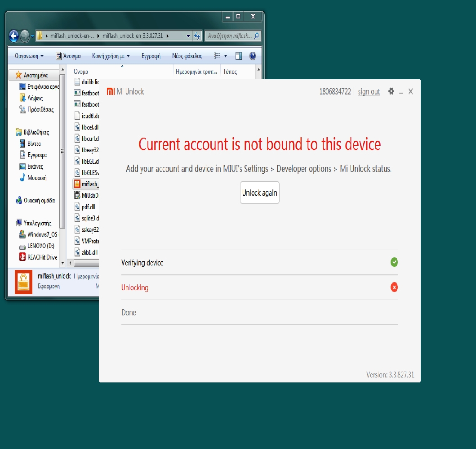Select the libcurl.dll file
Image resolution: width=476 pixels, height=449 pixels.
(86, 139)
